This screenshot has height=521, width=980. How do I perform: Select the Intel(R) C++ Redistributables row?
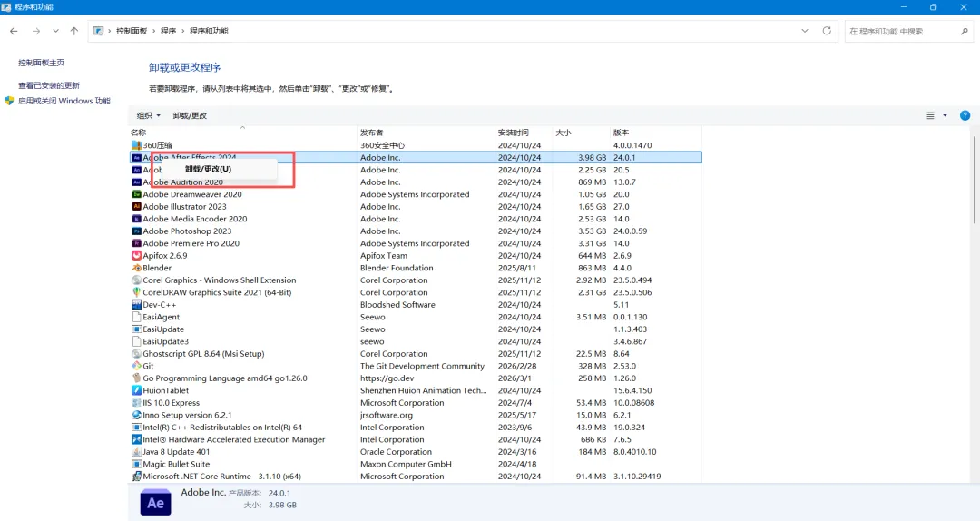[x=416, y=428]
